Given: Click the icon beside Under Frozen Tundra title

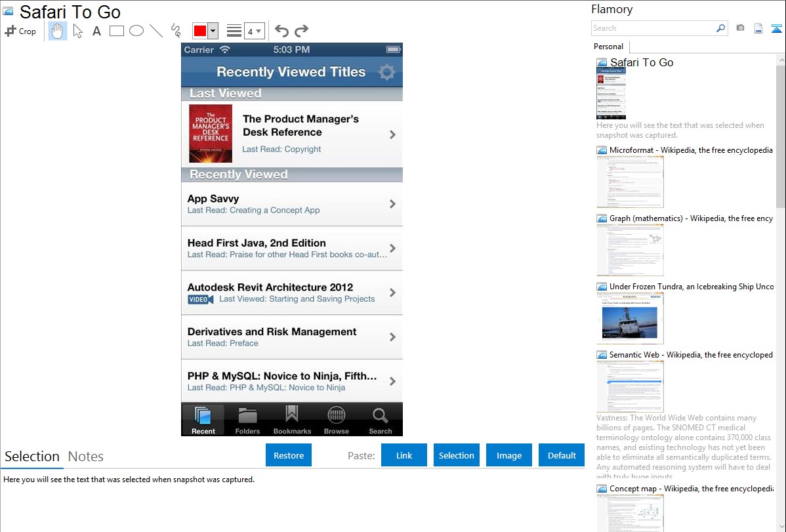Looking at the screenshot, I should [602, 287].
